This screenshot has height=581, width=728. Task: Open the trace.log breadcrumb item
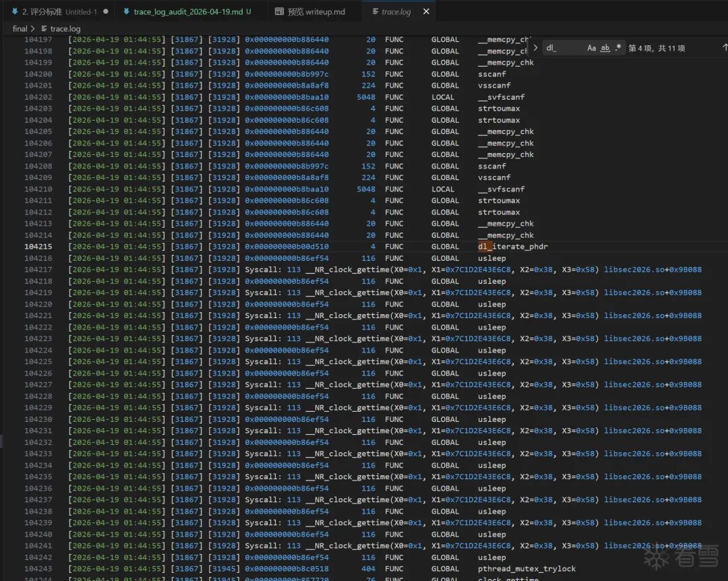(65, 29)
